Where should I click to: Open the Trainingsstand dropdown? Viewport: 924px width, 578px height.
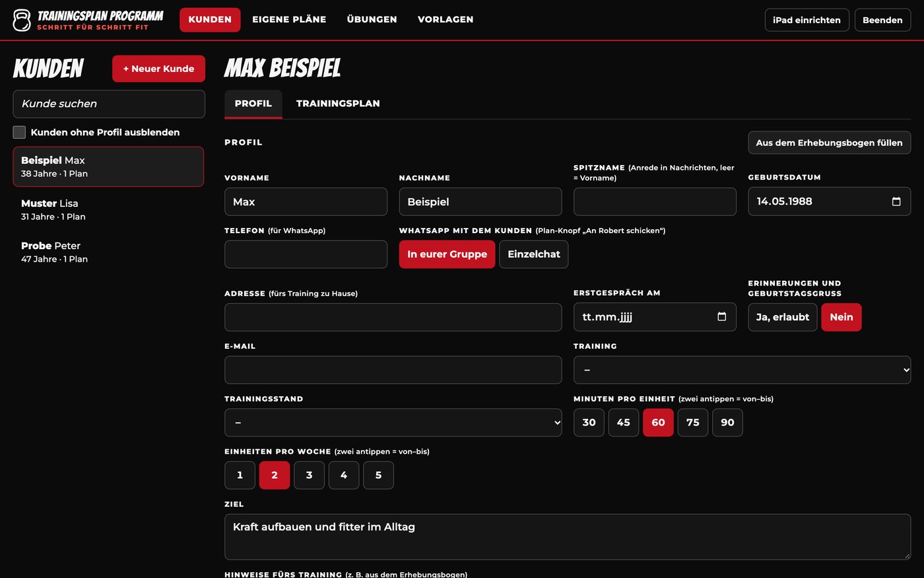pos(393,423)
